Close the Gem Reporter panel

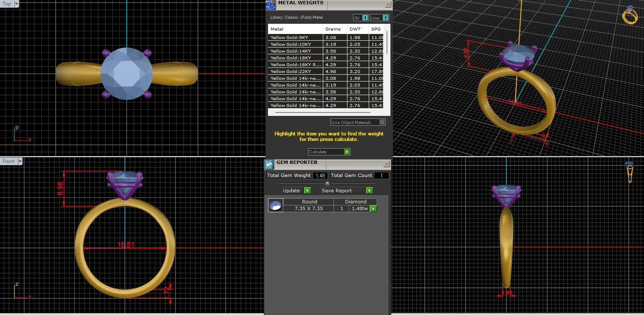click(387, 164)
